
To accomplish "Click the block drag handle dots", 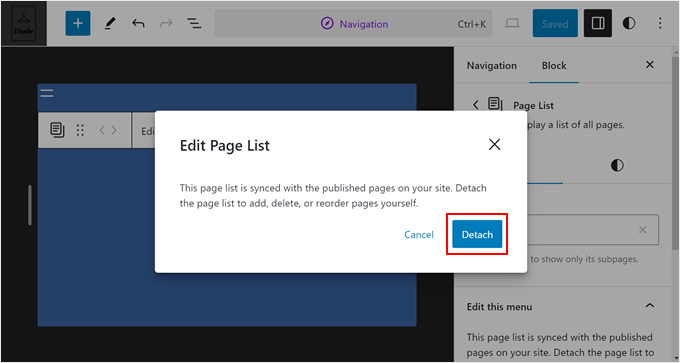I will [x=80, y=130].
